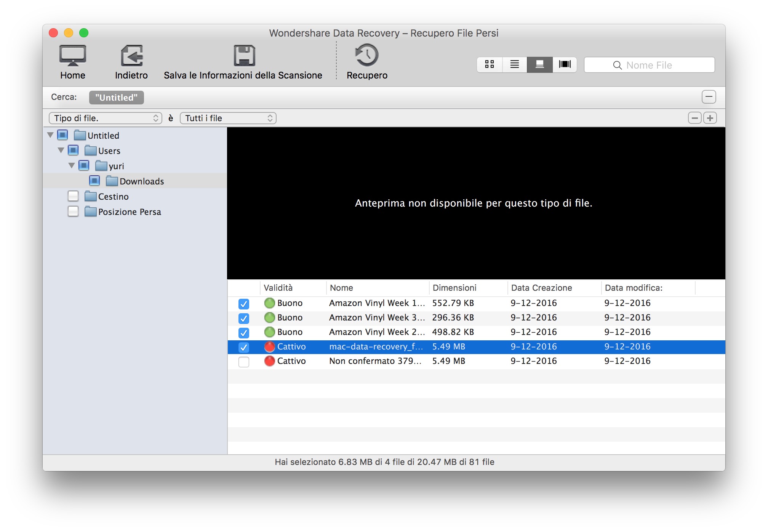Open the Tipo di file dropdown
768x532 pixels.
point(106,118)
